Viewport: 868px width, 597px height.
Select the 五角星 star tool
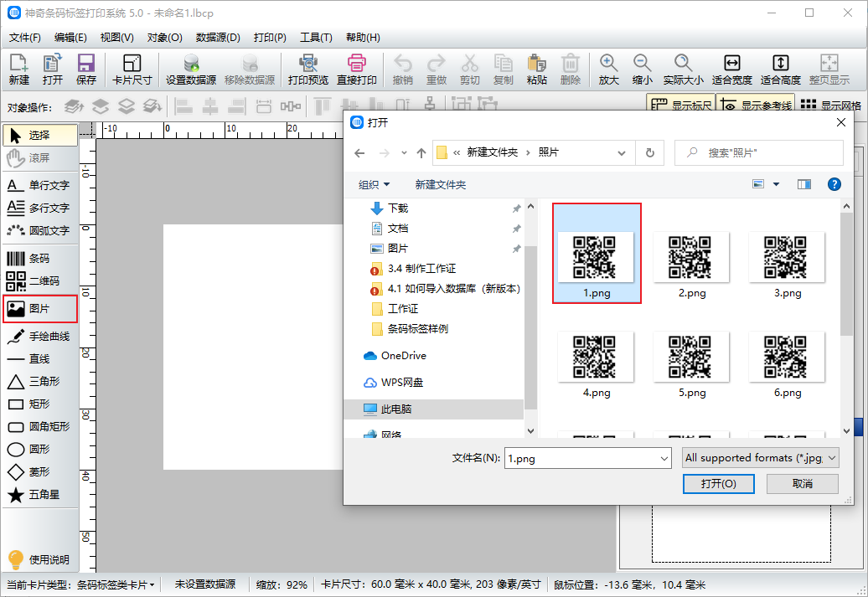40,495
